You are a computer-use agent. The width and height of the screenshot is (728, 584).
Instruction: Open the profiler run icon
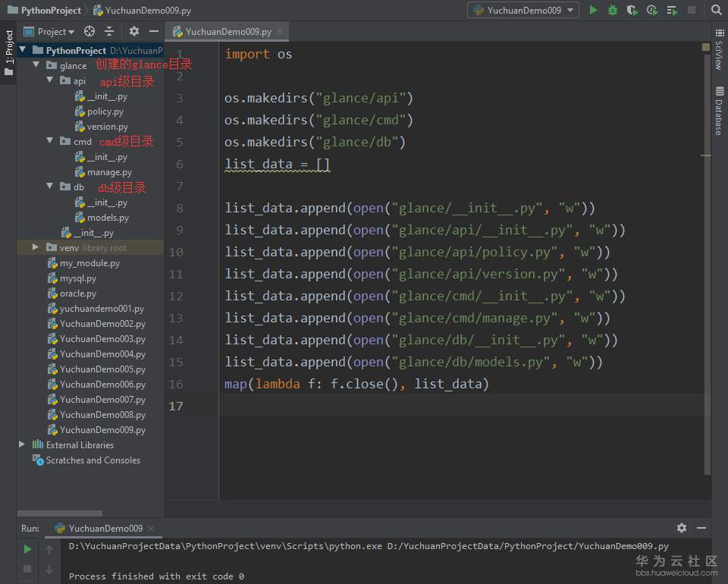[x=652, y=10]
